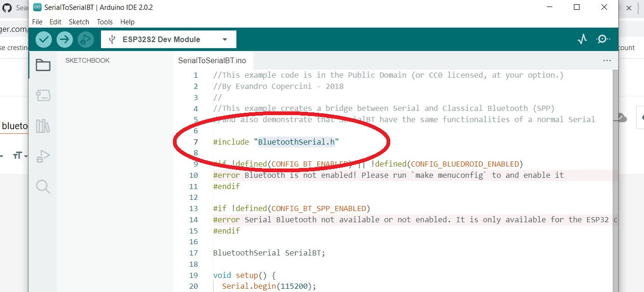Open the Boards Manager sidebar icon
Viewport: 644px width, 292px height.
click(43, 95)
